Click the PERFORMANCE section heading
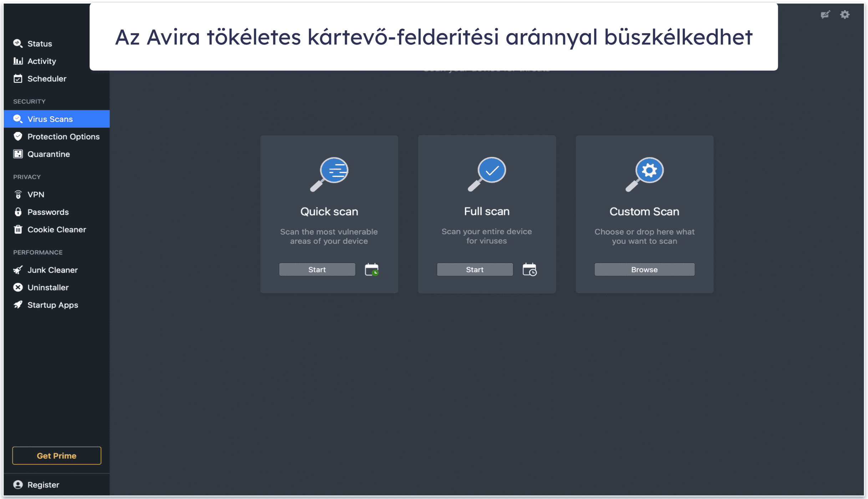The height and width of the screenshot is (499, 868). 38,252
